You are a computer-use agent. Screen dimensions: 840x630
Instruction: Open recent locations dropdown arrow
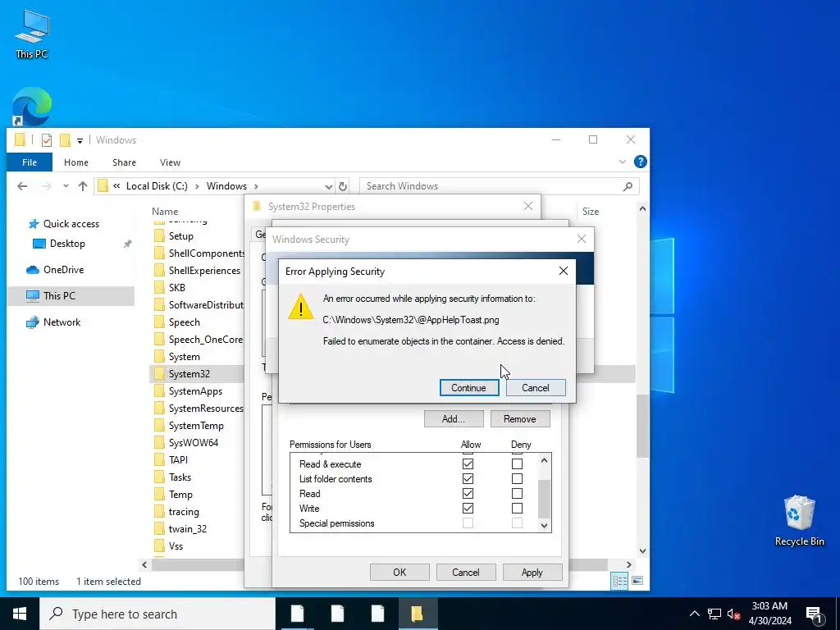[x=66, y=186]
